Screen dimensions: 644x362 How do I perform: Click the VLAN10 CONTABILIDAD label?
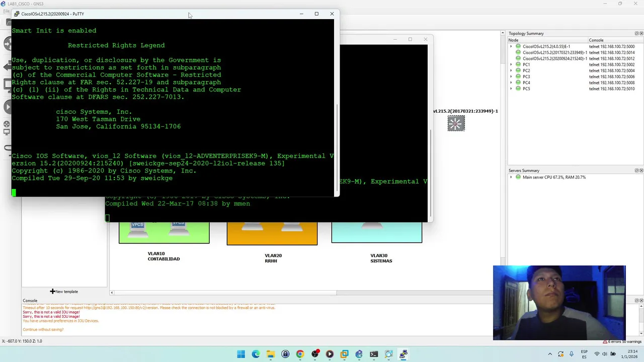(164, 256)
